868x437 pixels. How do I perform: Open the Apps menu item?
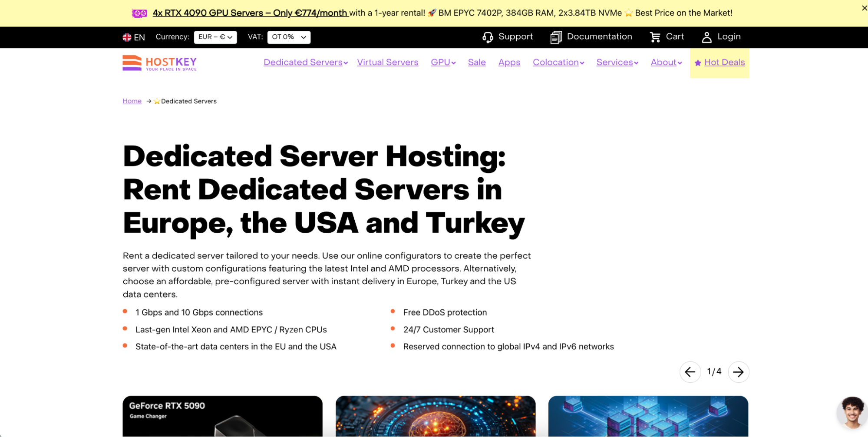pyautogui.click(x=509, y=62)
